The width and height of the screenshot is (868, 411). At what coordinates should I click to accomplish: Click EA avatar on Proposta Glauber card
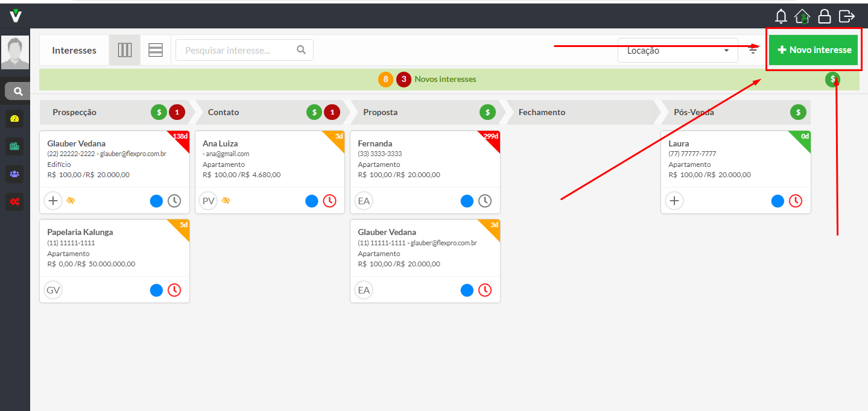point(364,290)
